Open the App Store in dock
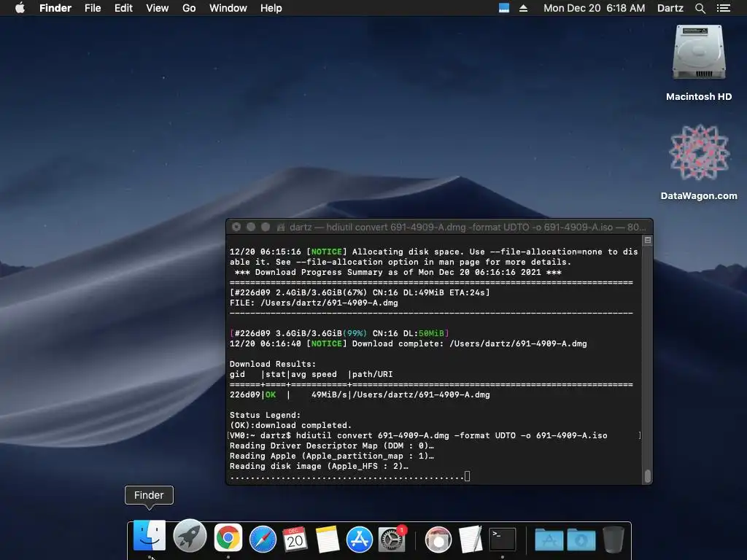Image resolution: width=747 pixels, height=560 pixels. [x=359, y=539]
